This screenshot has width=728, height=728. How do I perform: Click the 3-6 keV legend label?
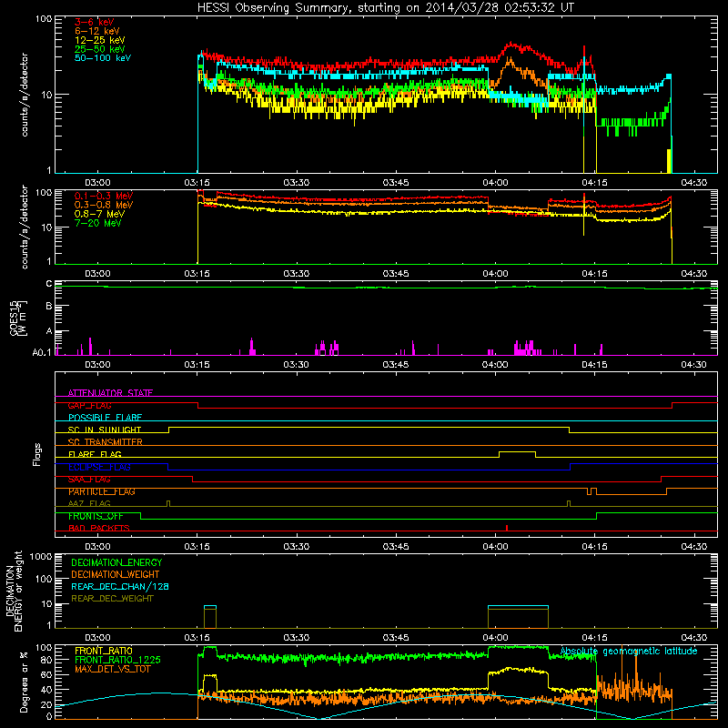click(x=95, y=22)
